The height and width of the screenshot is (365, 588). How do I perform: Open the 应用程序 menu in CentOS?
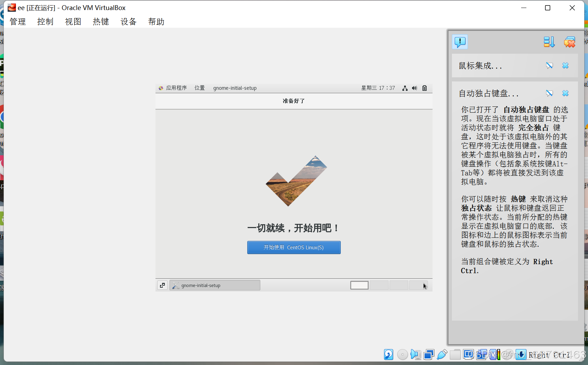click(173, 88)
